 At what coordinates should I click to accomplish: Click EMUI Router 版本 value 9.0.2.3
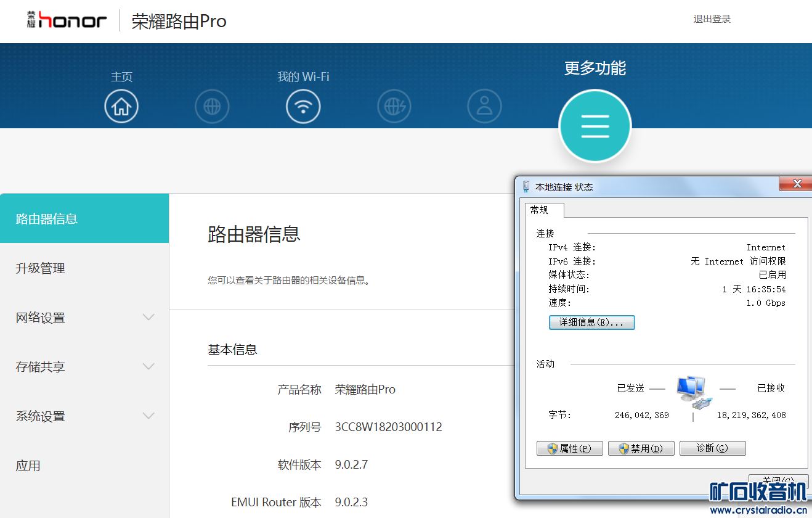(351, 502)
